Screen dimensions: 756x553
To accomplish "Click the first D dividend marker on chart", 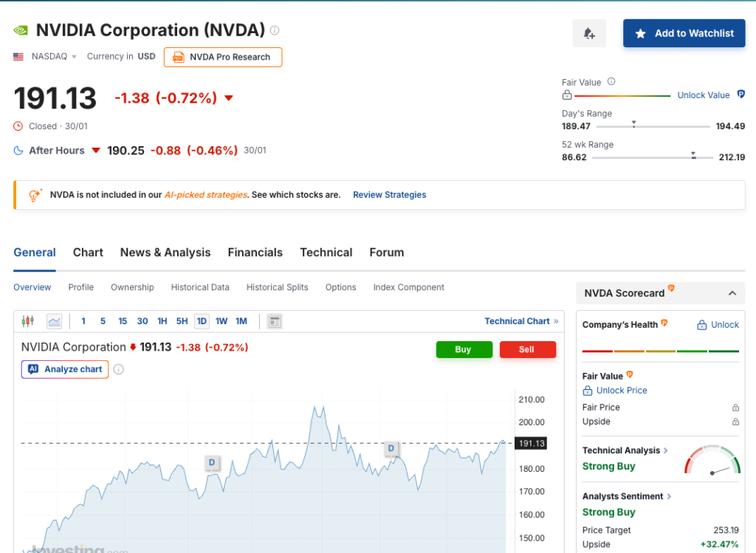I will 212,463.
